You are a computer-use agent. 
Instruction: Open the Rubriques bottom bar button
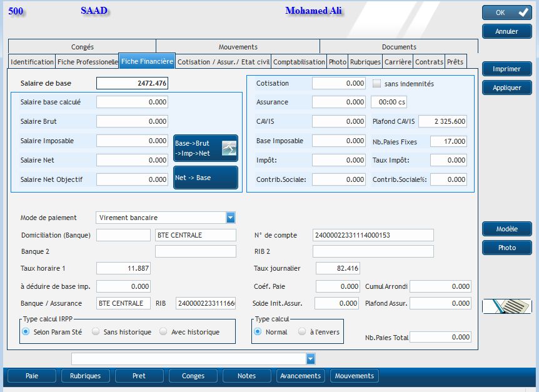coord(85,376)
